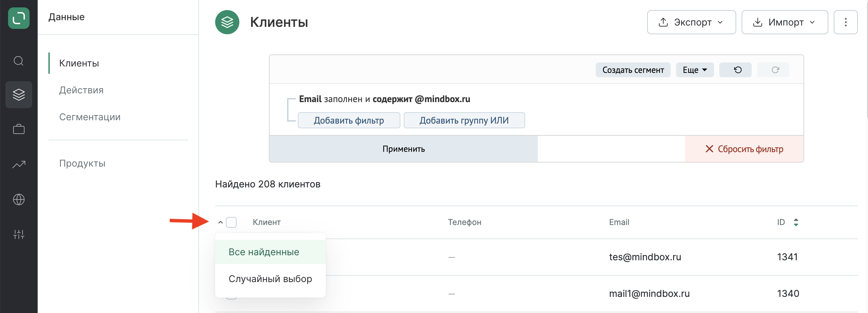Select the data layers sidebar icon
868x313 pixels.
[18, 95]
